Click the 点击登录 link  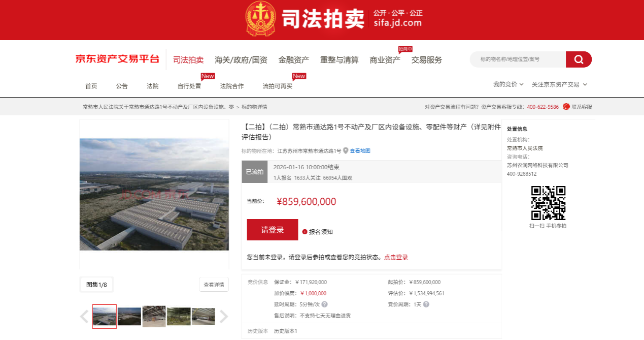(396, 257)
